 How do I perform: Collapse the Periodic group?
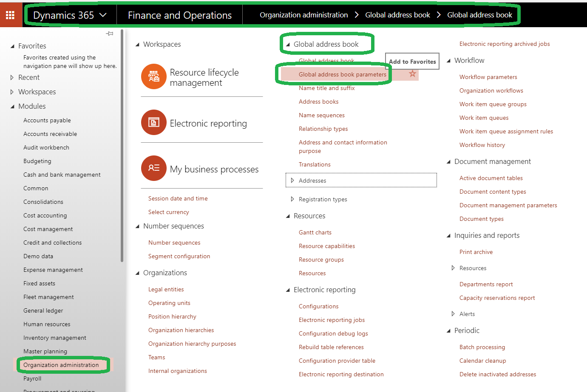coord(448,330)
